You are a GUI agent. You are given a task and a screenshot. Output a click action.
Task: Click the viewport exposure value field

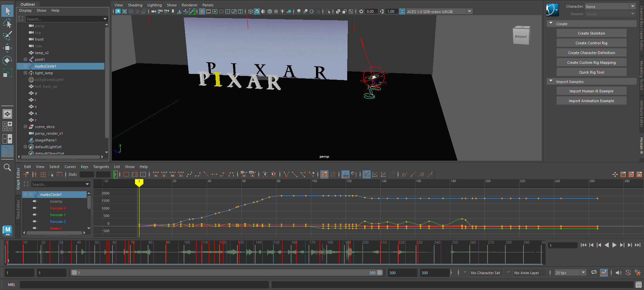[371, 11]
